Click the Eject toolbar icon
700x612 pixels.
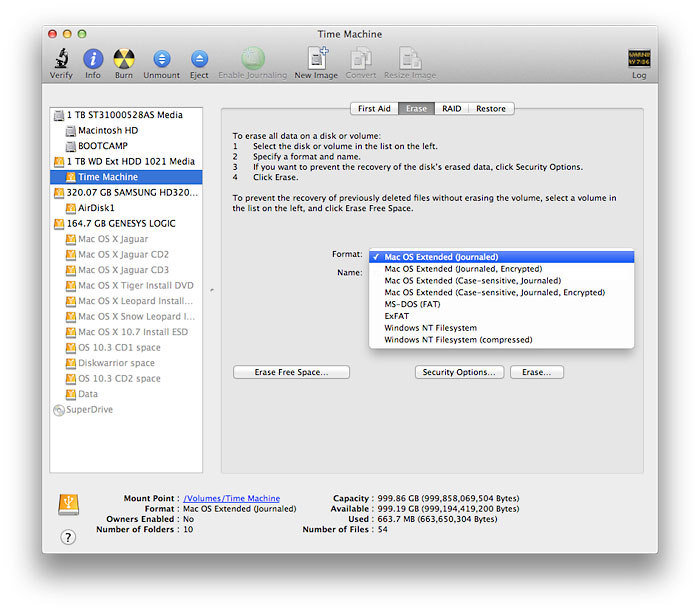pyautogui.click(x=199, y=58)
